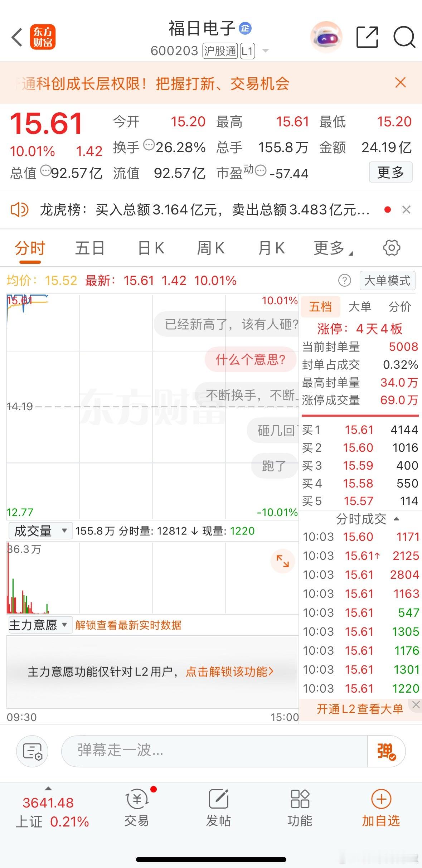
Task: Switch to the 日K chart tab
Action: tap(151, 248)
